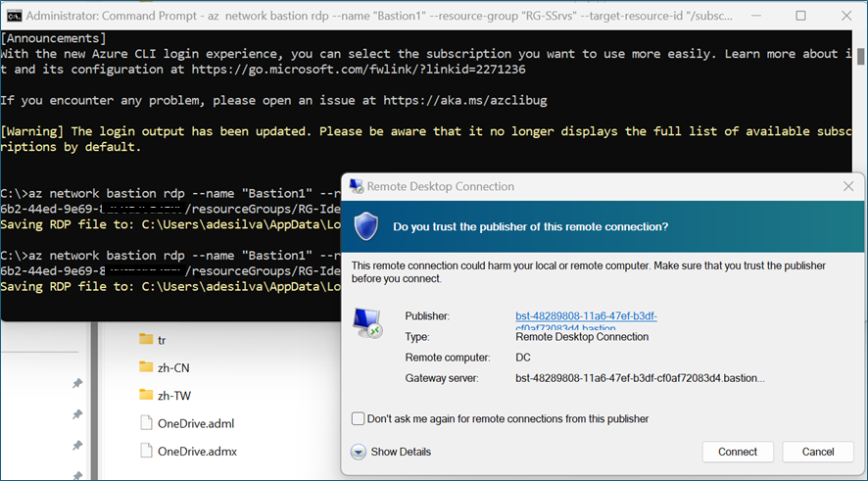Click the go.microsoft.com fwlink URL text

click(359, 70)
